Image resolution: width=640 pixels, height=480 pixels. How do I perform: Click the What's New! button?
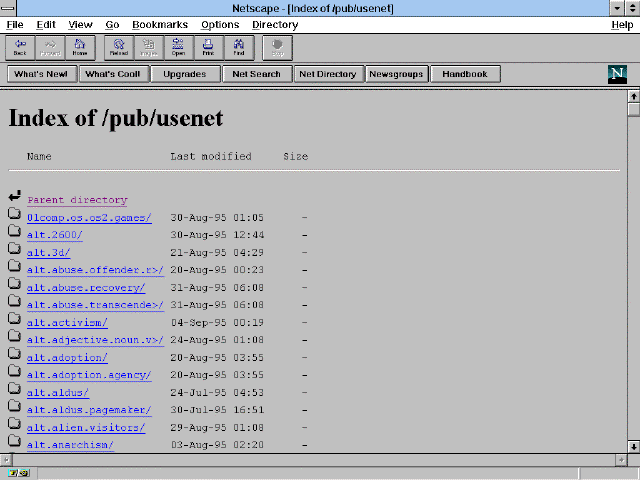(41, 74)
